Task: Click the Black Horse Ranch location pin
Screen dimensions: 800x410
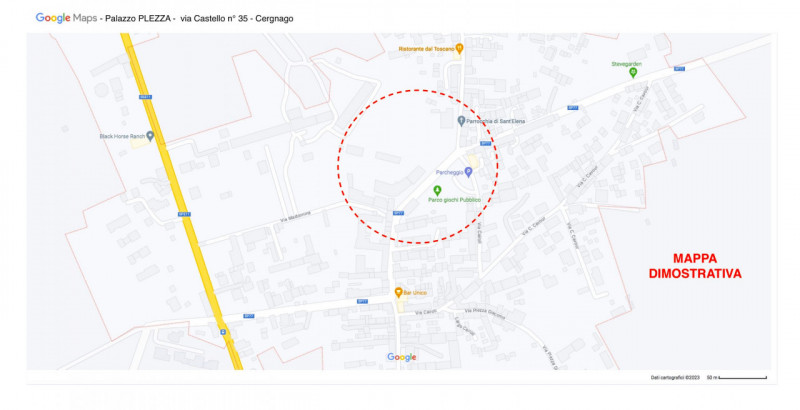Action: [x=150, y=136]
